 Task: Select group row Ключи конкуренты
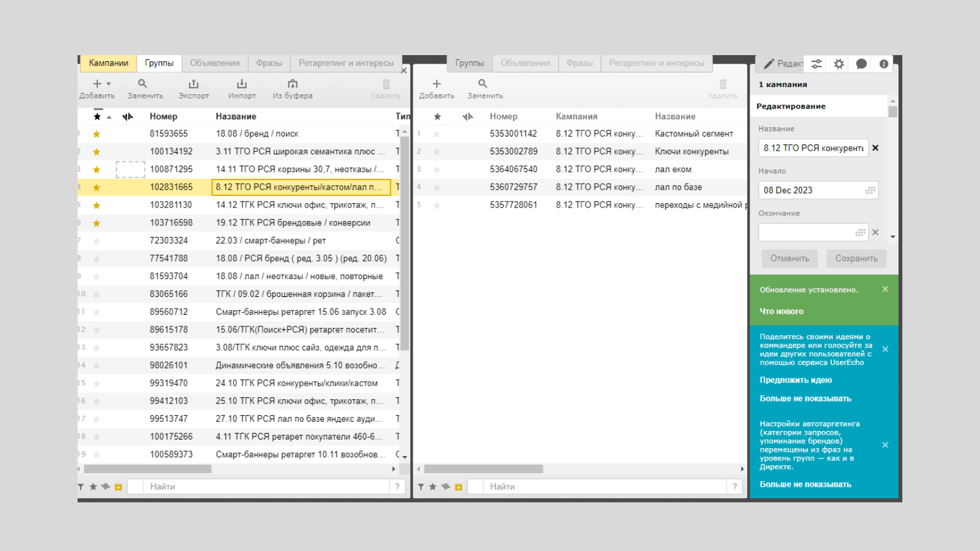click(x=580, y=151)
